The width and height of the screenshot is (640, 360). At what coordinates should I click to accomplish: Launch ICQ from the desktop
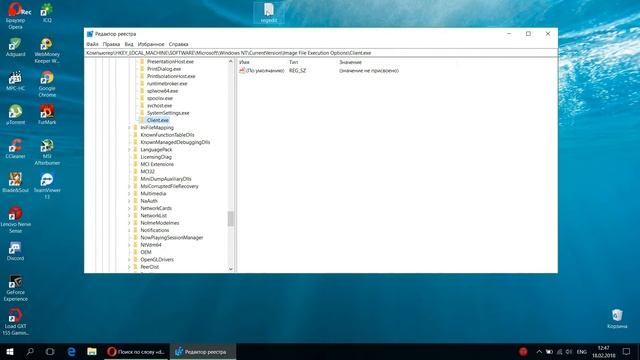point(47,13)
